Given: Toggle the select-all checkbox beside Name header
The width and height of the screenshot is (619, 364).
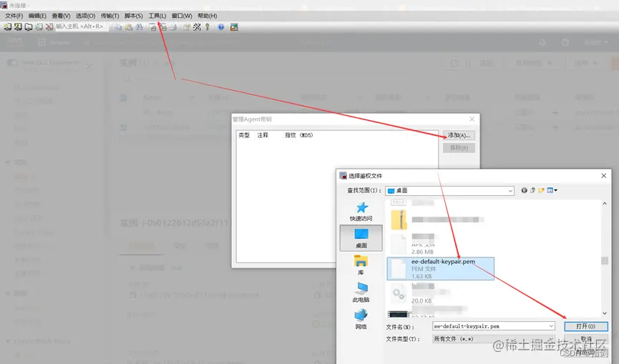Looking at the screenshot, I should coord(124,97).
